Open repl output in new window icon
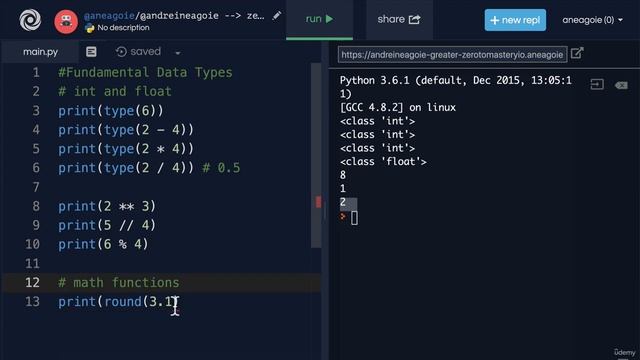640x360 pixels. [577, 53]
